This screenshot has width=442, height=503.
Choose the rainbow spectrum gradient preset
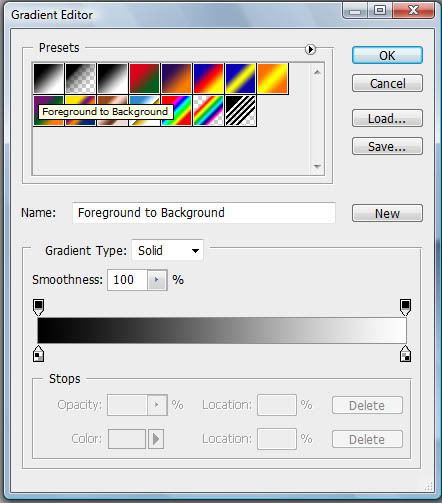(177, 111)
